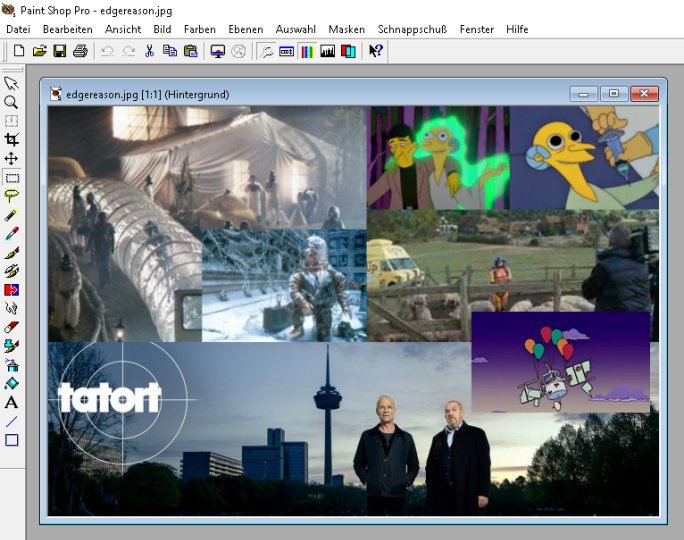Close the edgereason.jpg document window
This screenshot has height=540, width=684.
(x=644, y=94)
